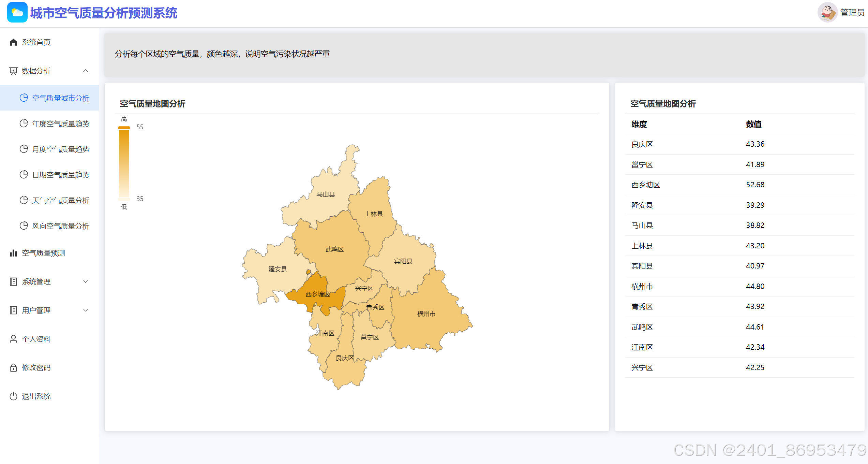Screen dimensions: 868x464
Task: Collapse the 数据分析 menu chevron
Action: coord(86,71)
